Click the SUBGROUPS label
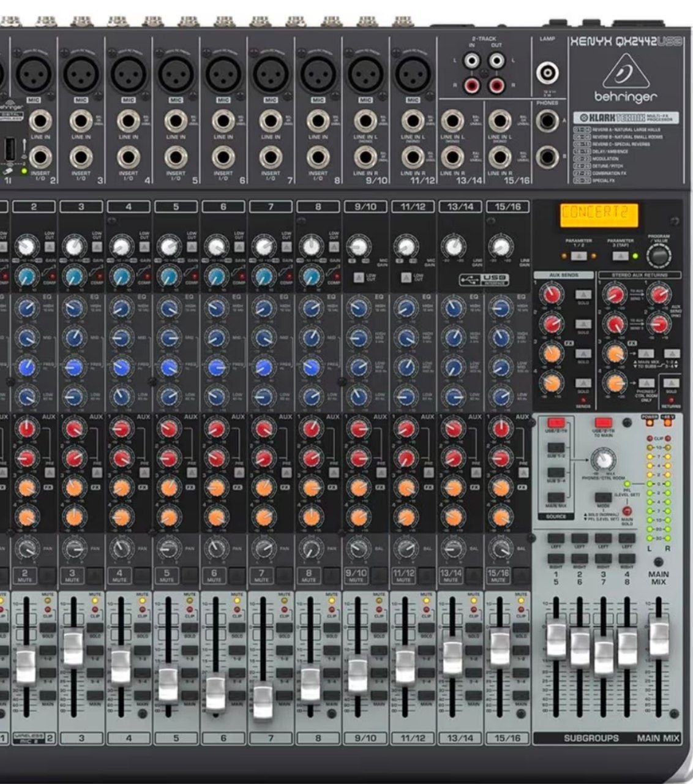This screenshot has height=784, width=693. 591,739
